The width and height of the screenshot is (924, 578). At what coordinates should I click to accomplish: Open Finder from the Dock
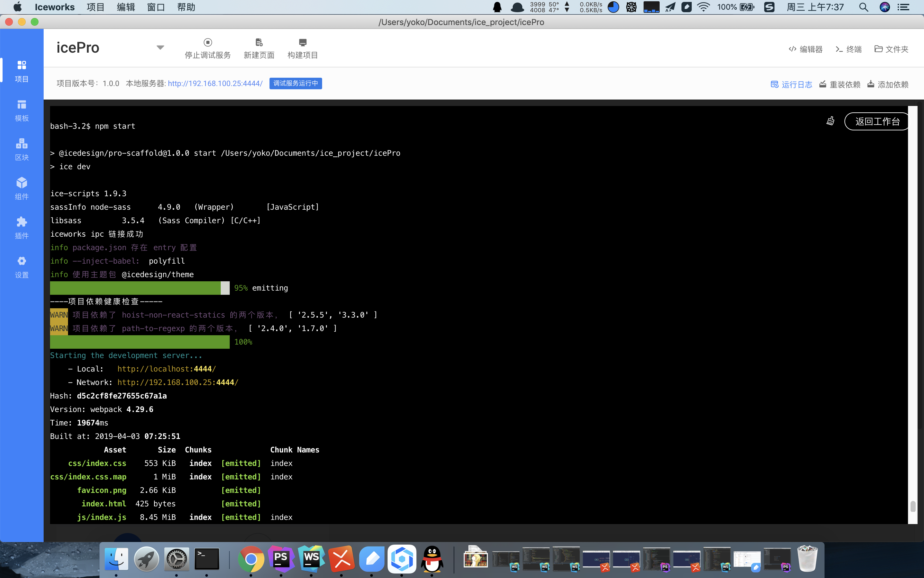tap(116, 559)
